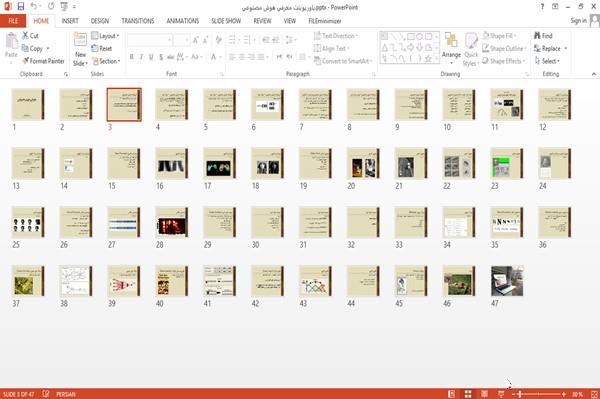The image size is (600, 399).
Task: Select slide 17 thumbnail
Action: tap(220, 163)
